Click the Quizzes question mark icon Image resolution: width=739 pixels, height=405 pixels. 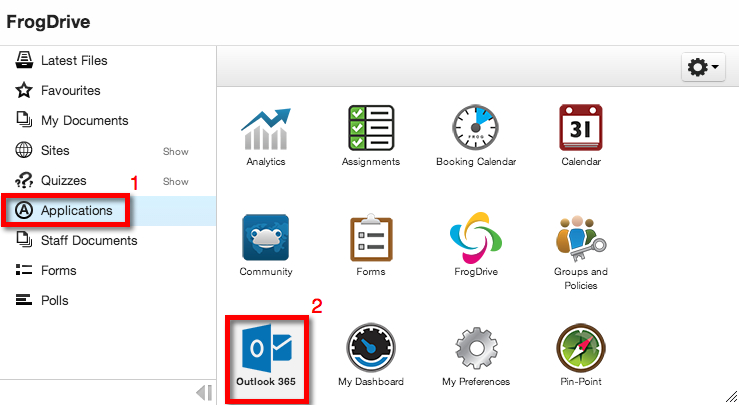point(24,180)
